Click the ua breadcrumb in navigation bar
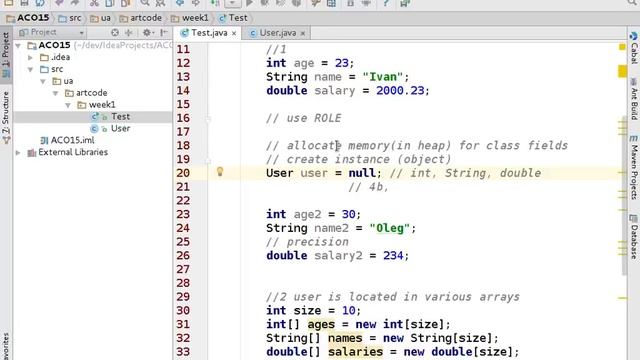The image size is (640, 360). coord(100,18)
